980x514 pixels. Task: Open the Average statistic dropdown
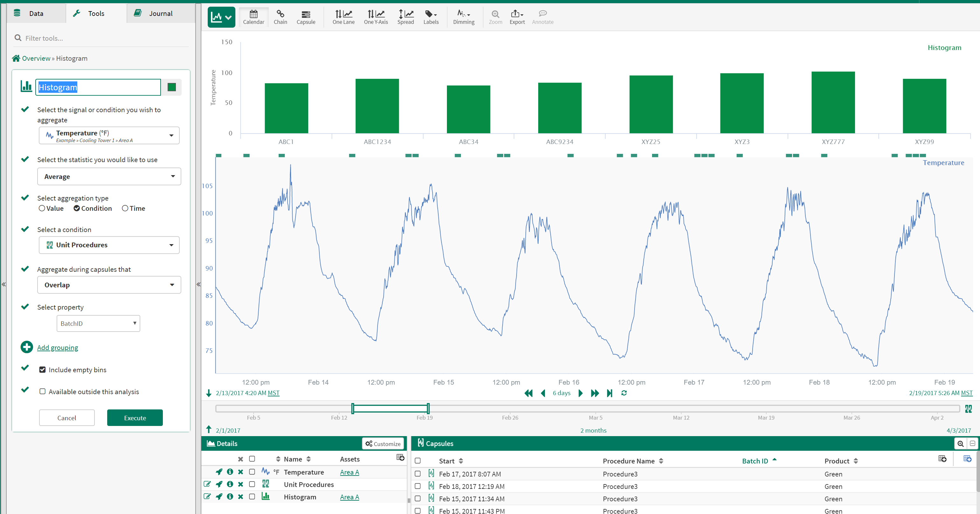click(x=109, y=176)
